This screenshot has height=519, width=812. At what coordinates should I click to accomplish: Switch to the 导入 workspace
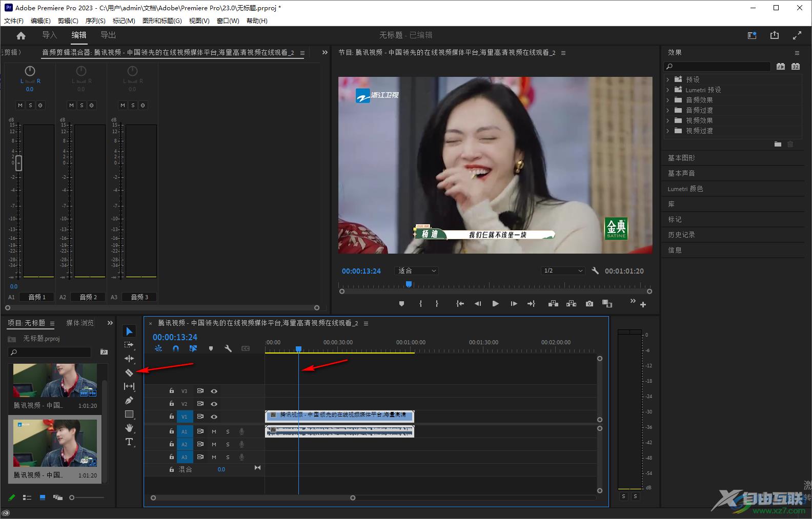pyautogui.click(x=49, y=35)
